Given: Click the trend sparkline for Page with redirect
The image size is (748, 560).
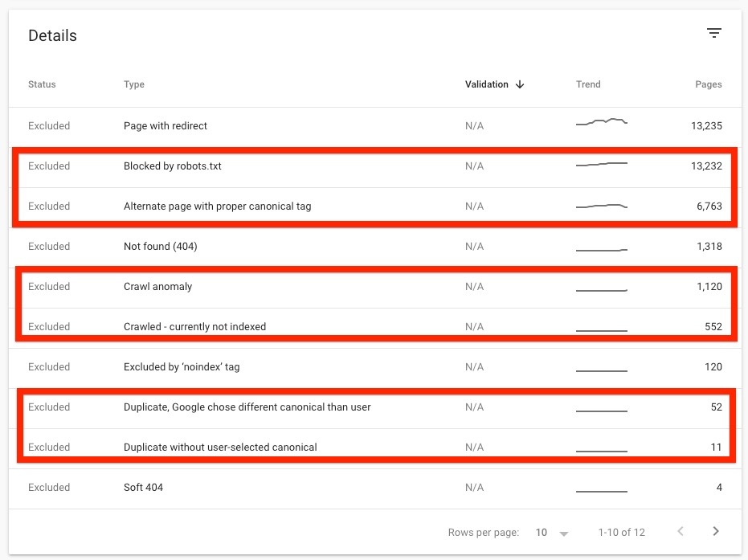Looking at the screenshot, I should 602,121.
